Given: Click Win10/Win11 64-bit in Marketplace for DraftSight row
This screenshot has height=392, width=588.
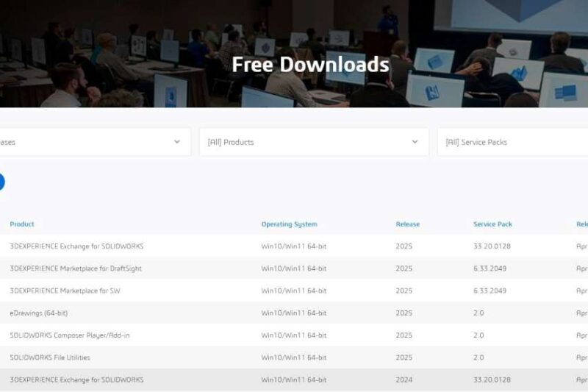Looking at the screenshot, I should pyautogui.click(x=293, y=268).
